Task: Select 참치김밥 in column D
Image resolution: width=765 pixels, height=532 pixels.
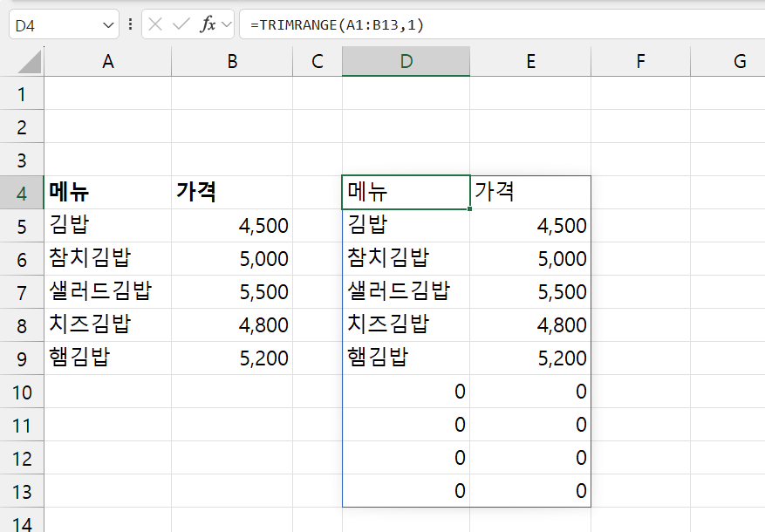Action: (x=406, y=259)
